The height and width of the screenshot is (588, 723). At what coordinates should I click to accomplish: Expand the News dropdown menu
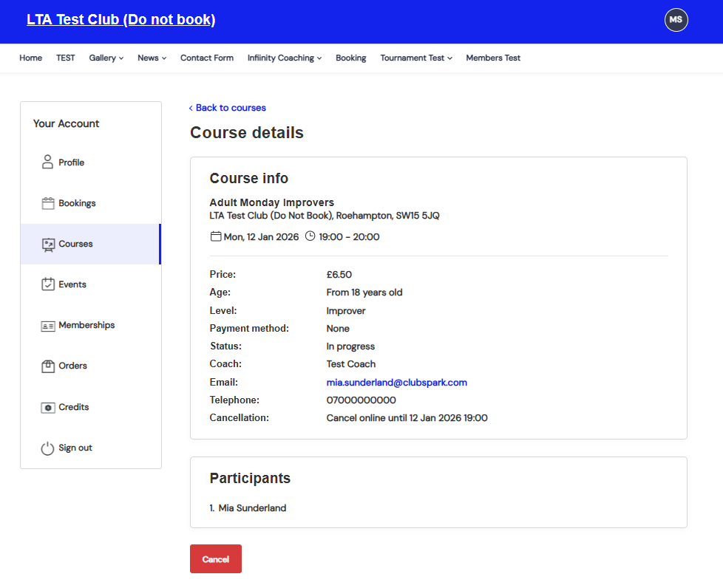point(152,58)
